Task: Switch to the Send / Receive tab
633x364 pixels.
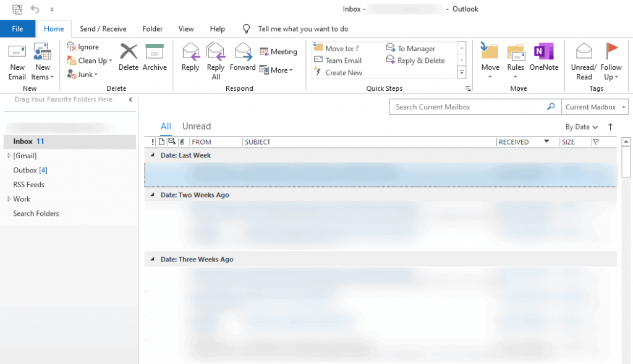Action: pyautogui.click(x=103, y=28)
